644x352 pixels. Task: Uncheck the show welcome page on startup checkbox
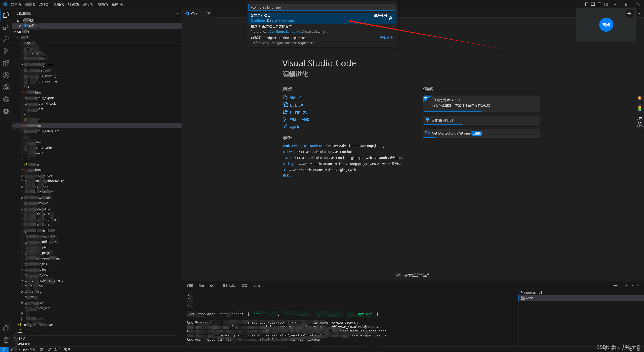pyautogui.click(x=398, y=275)
